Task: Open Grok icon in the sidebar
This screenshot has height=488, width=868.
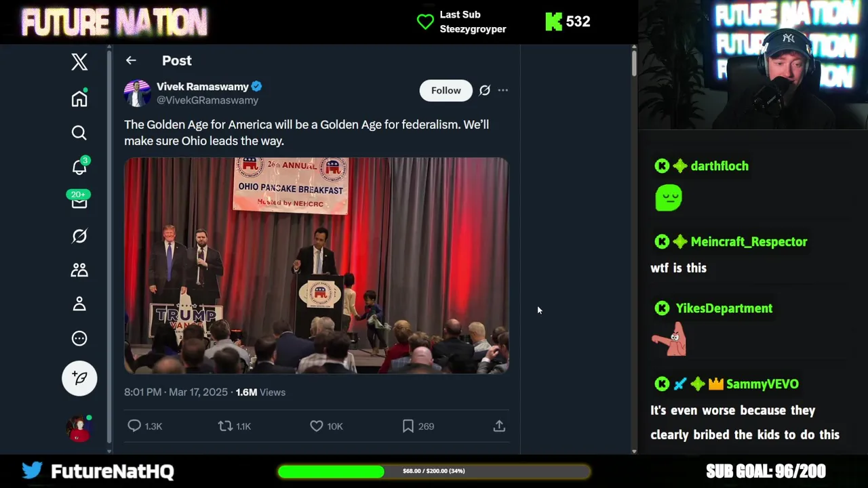Action: [79, 236]
